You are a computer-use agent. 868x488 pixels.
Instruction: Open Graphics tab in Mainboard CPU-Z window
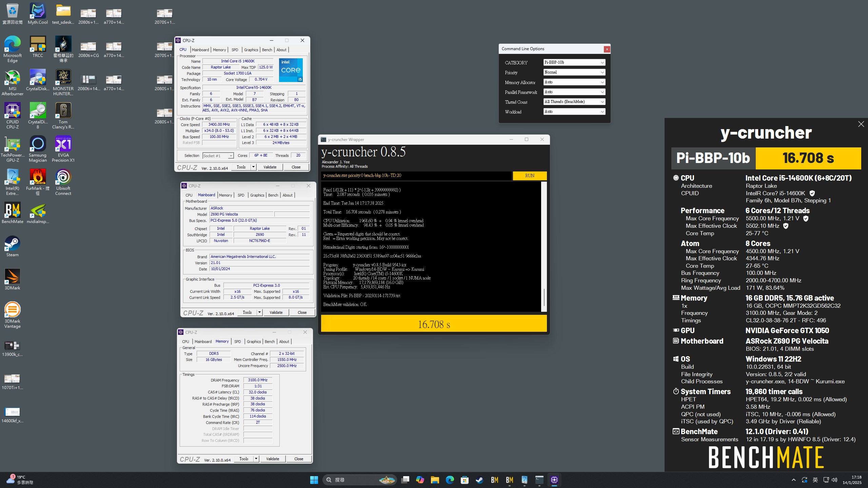point(257,195)
